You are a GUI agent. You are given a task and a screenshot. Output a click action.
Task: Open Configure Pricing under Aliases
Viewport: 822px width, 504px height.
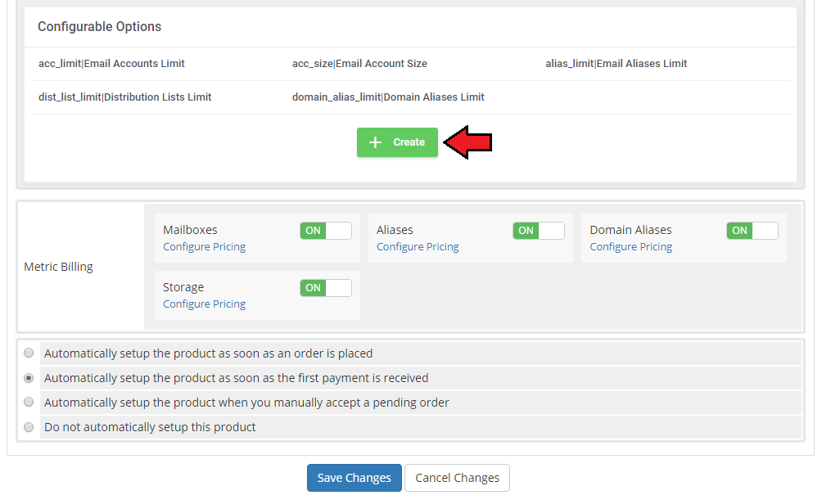418,247
